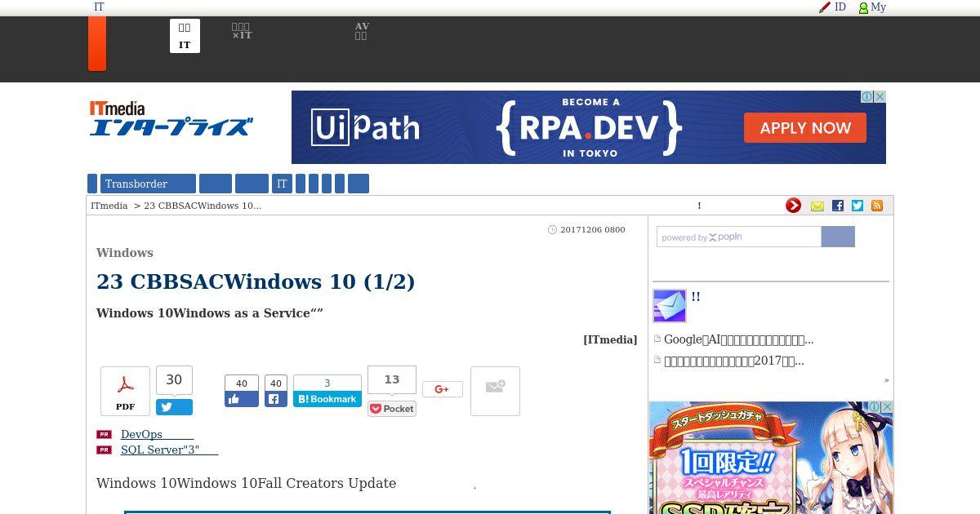Open the IT tab in blue navigation row
Image resolution: width=980 pixels, height=514 pixels.
(x=282, y=184)
